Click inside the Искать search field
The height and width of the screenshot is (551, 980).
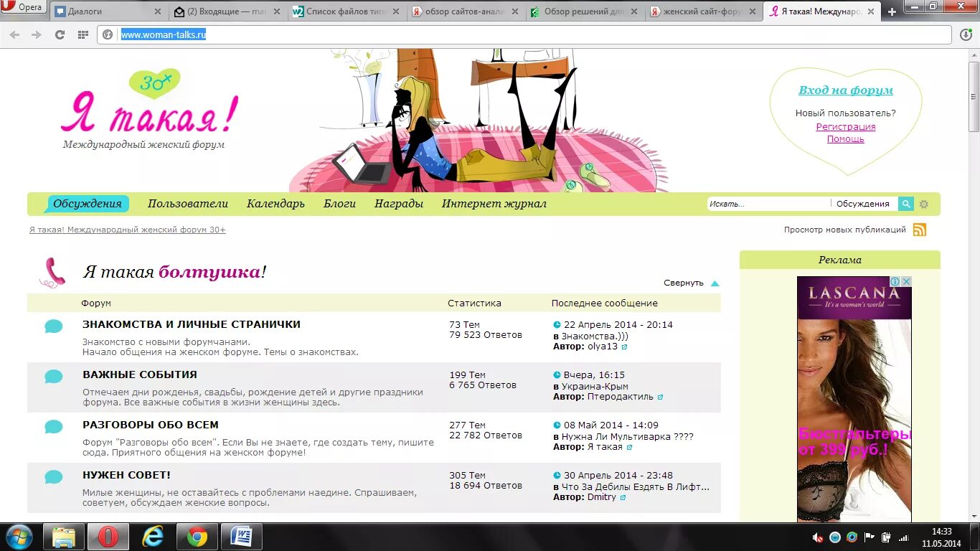pos(768,204)
